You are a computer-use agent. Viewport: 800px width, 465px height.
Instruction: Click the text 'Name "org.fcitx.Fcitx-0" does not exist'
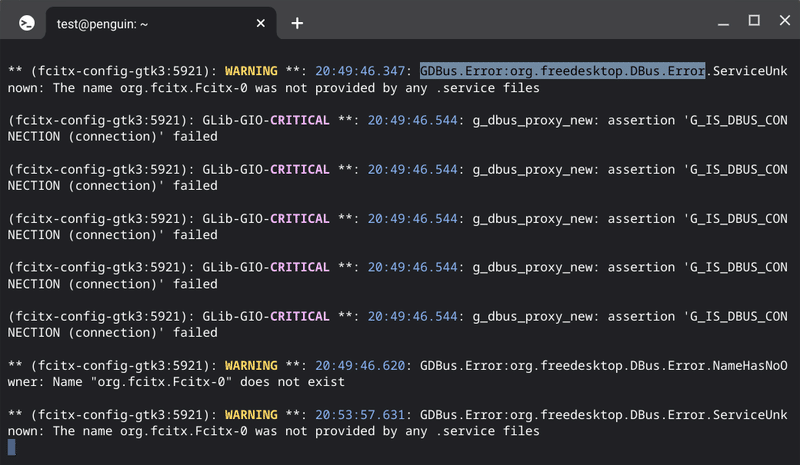point(198,382)
